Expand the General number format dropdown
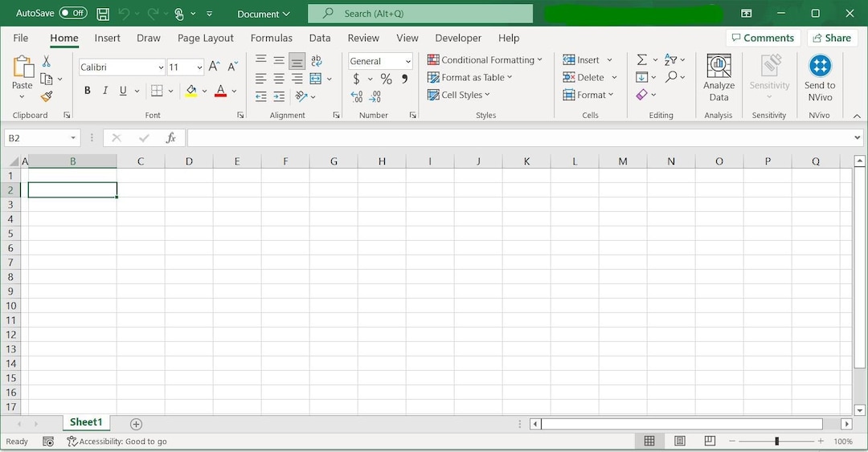The width and height of the screenshot is (868, 452). tap(408, 61)
